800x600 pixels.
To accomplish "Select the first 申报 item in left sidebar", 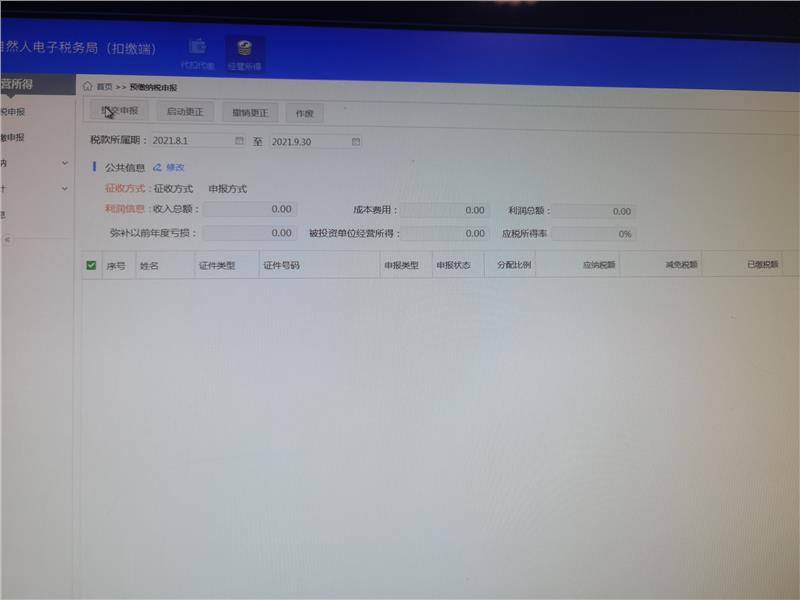I will pos(14,112).
